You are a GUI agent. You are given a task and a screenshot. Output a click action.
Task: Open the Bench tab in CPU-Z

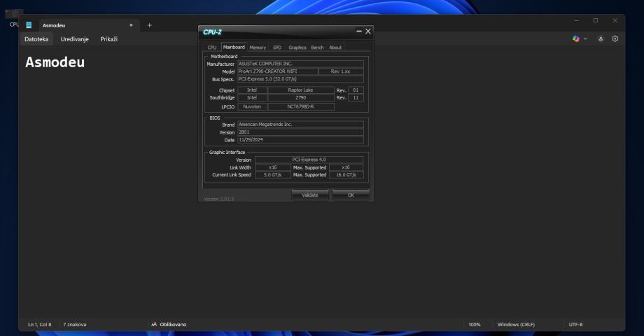[317, 48]
